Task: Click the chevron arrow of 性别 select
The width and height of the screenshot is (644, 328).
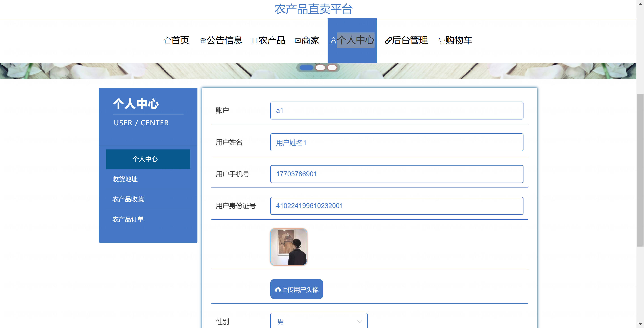Action: [x=360, y=322]
